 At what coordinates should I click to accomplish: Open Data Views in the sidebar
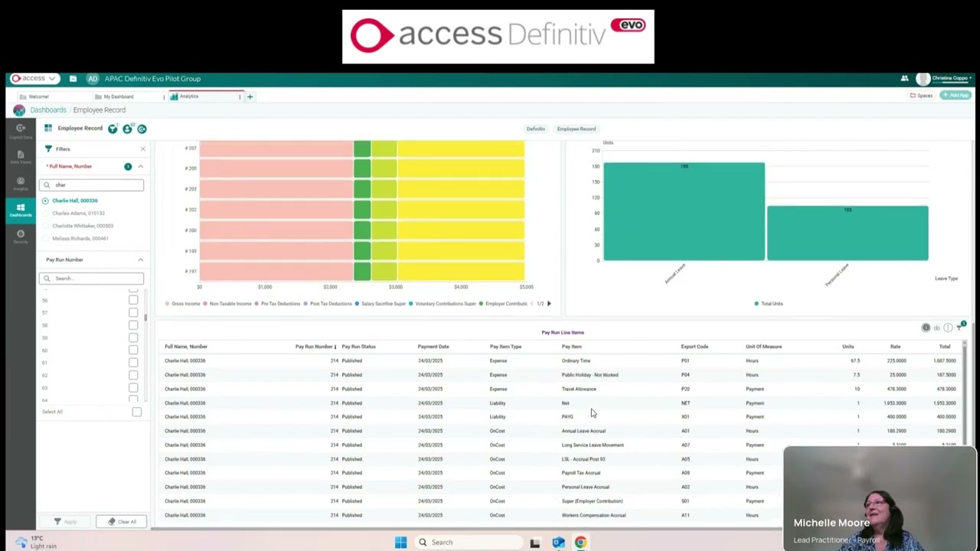pyautogui.click(x=21, y=158)
